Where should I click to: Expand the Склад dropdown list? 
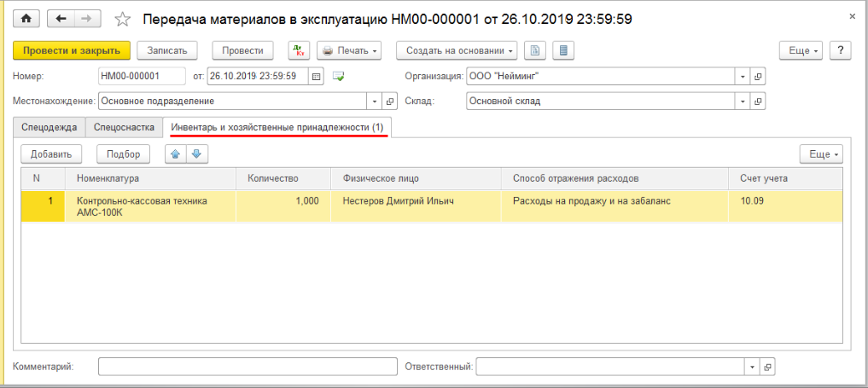pos(743,101)
